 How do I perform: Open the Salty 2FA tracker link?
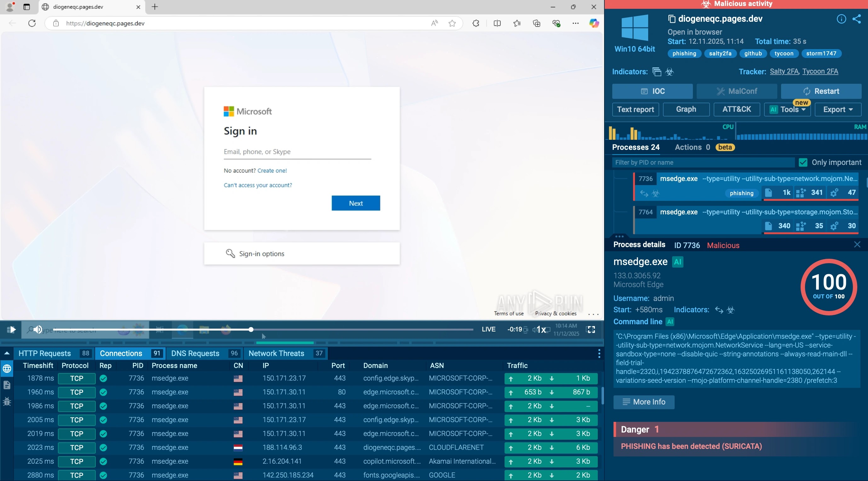coord(784,71)
